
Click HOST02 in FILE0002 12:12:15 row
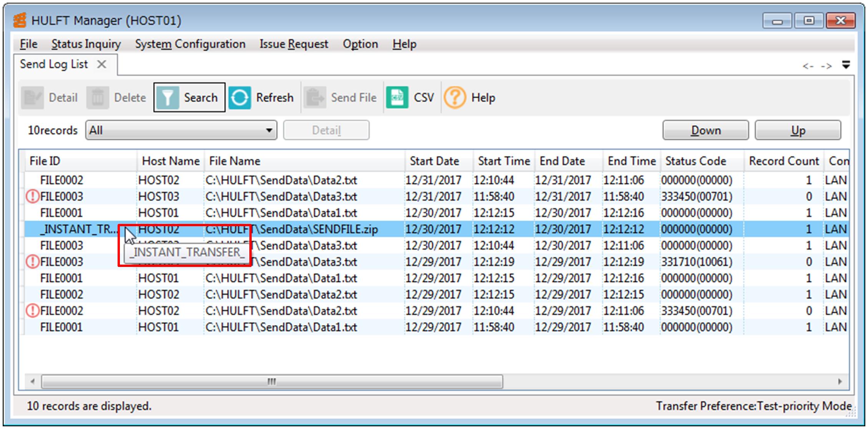click(x=159, y=295)
